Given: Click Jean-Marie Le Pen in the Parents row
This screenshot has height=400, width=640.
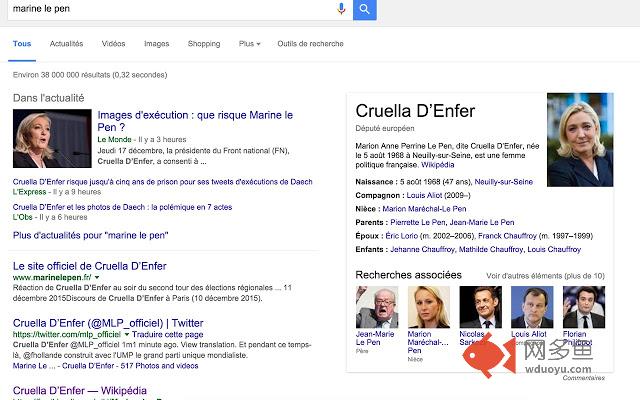Looking at the screenshot, I should [x=482, y=222].
